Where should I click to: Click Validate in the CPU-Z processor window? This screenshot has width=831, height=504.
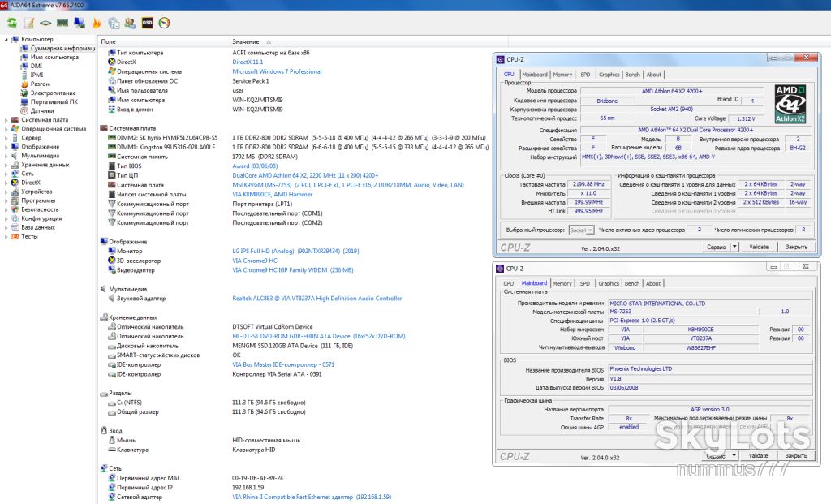[759, 247]
